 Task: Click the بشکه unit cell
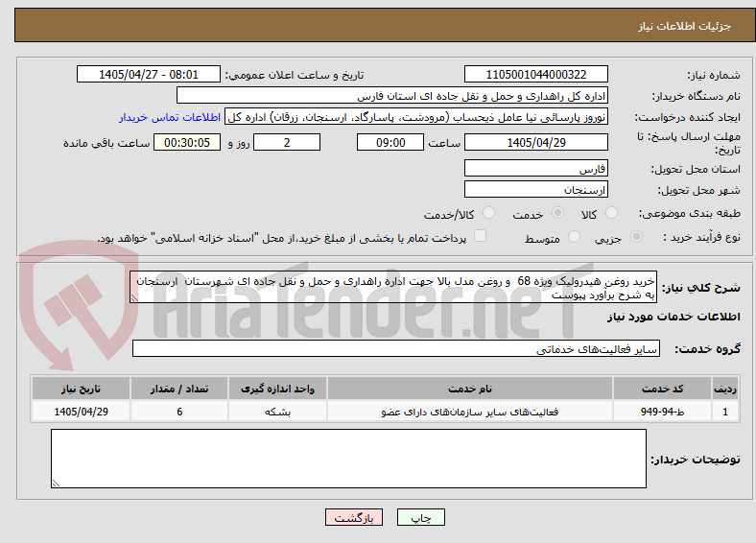coord(277,412)
